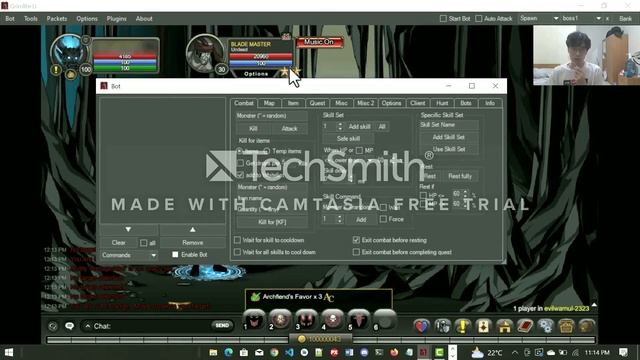This screenshot has height=360, width=640.
Task: Toggle the Music On button
Action: click(319, 42)
